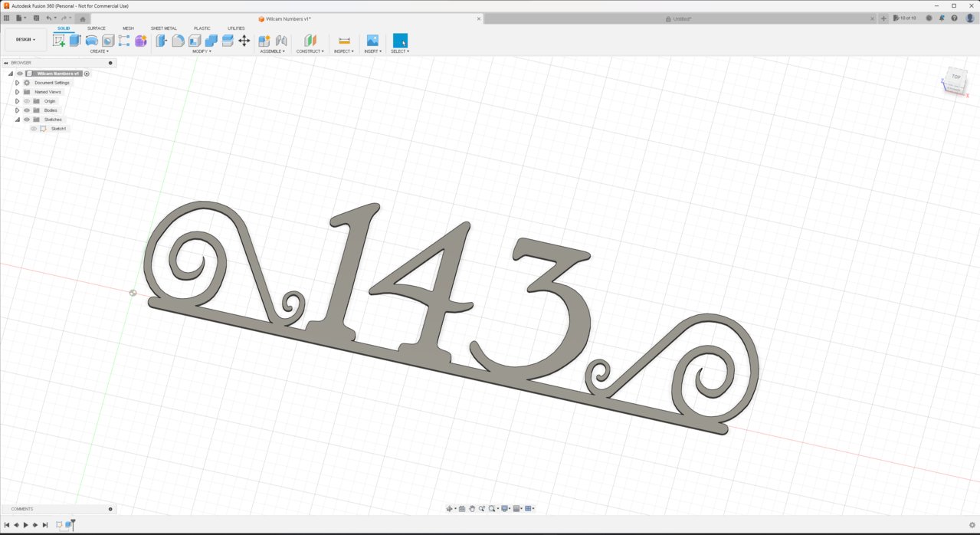Viewport: 980px width, 535px height.
Task: Click the TOP face of ViewCube
Action: pyautogui.click(x=955, y=77)
